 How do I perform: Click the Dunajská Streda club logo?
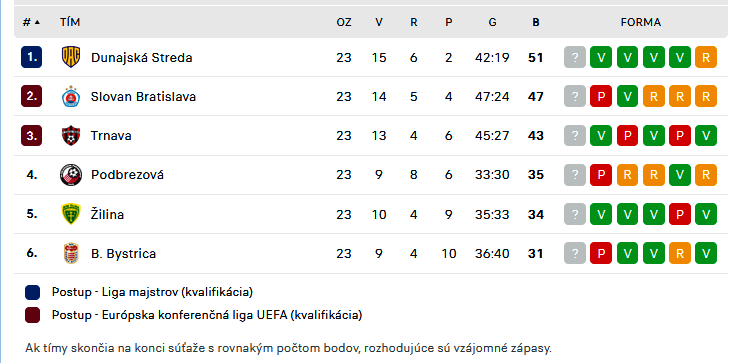tap(71, 57)
